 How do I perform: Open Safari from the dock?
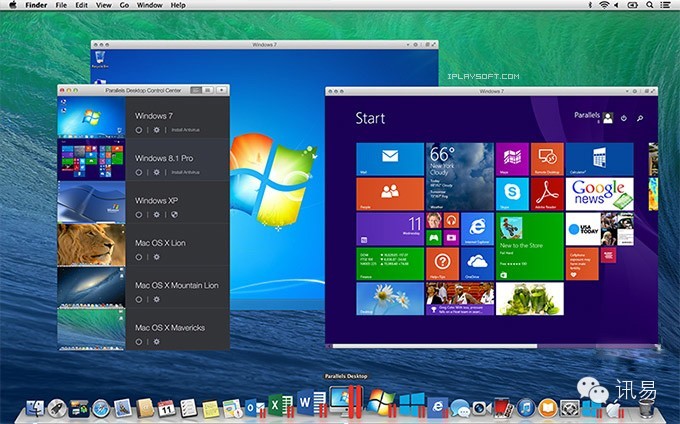101,408
